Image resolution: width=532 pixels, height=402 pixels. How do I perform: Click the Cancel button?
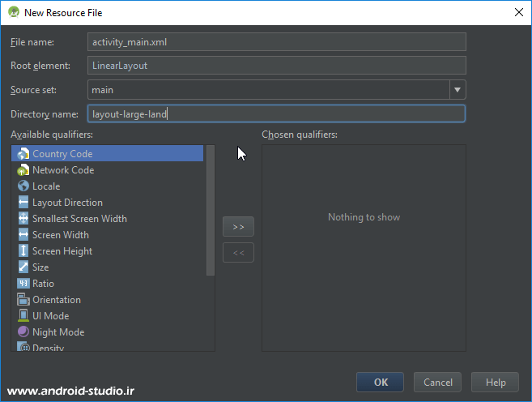pos(437,383)
